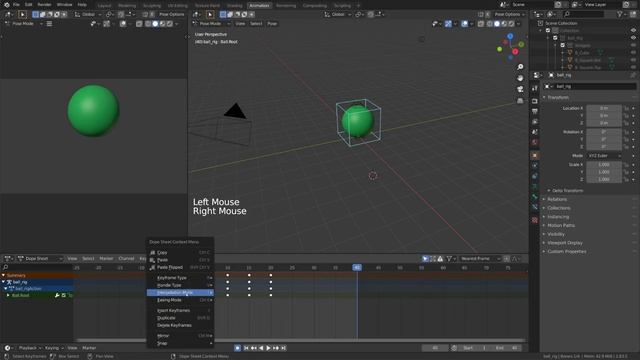The width and height of the screenshot is (640, 360).
Task: Jump to the previous keyframe
Action: pos(253,348)
